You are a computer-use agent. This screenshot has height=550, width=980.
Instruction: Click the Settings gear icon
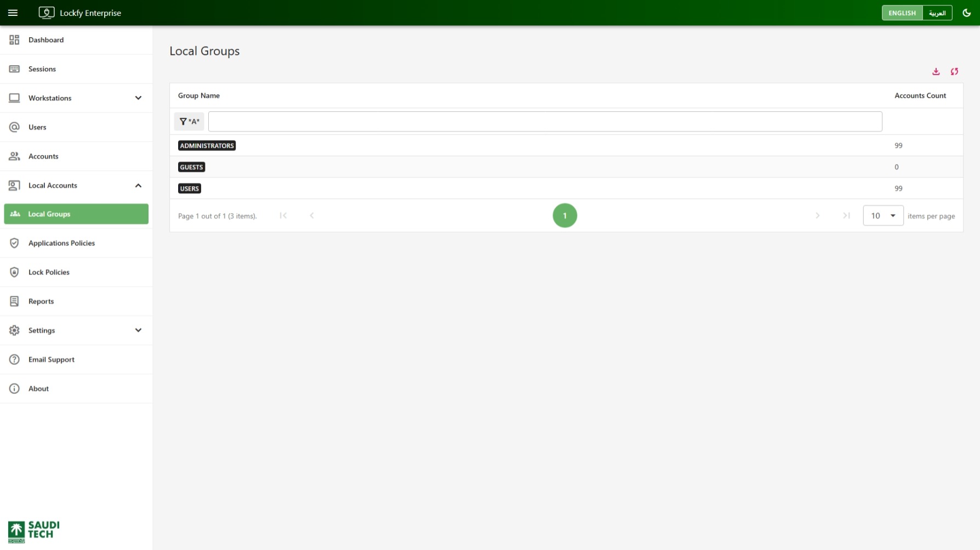pos(14,330)
